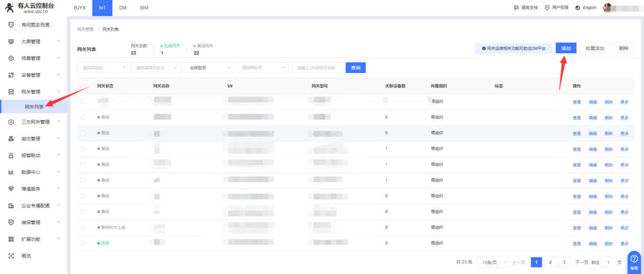The image size is (644, 274).
Task: Select 网关列表 in the sidebar menu
Action: click(35, 107)
